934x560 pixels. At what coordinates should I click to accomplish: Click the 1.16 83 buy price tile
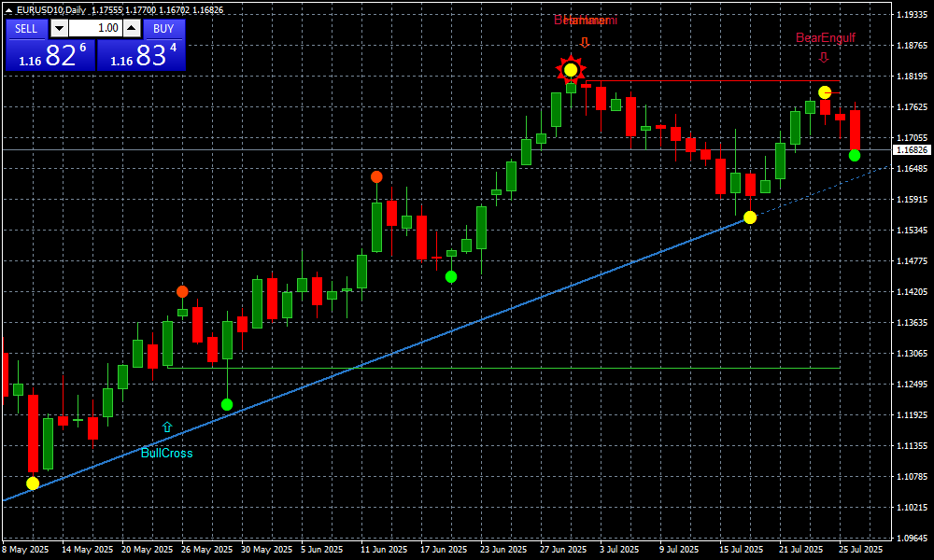pyautogui.click(x=141, y=55)
